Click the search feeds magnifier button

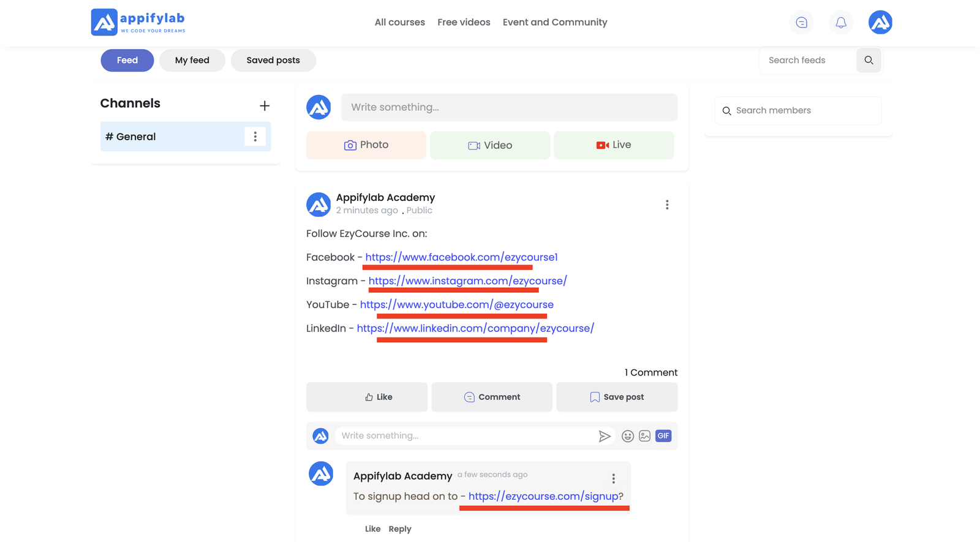tap(868, 60)
